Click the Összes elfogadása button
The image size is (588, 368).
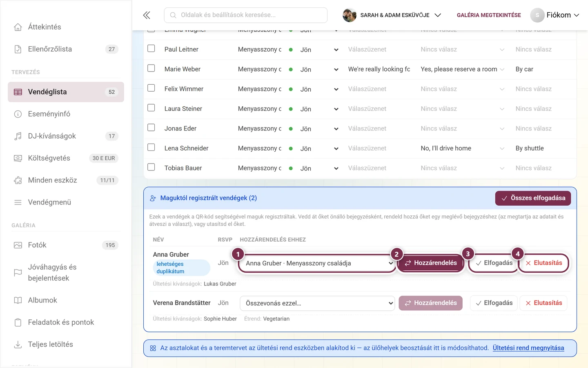coord(533,198)
